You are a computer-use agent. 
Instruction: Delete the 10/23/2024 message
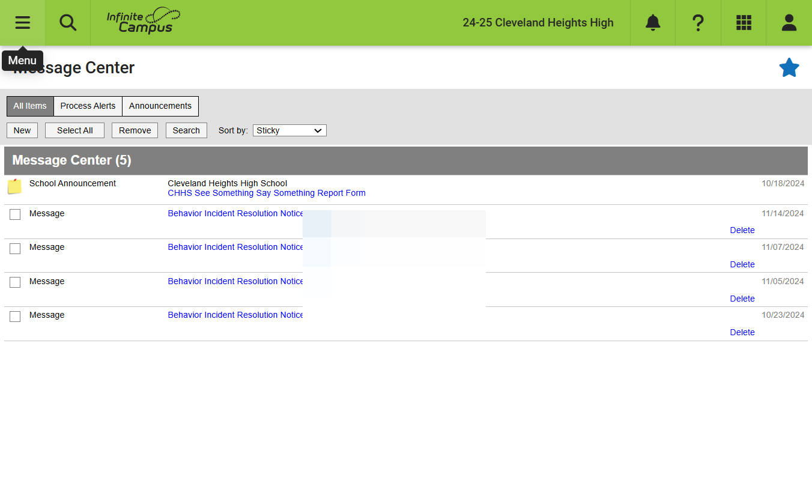pos(742,332)
